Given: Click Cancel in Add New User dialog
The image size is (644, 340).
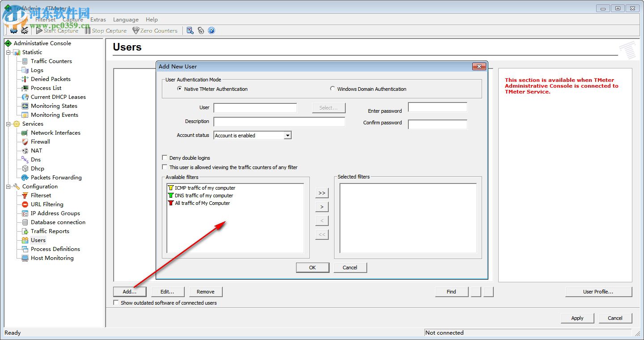Looking at the screenshot, I should pos(350,268).
